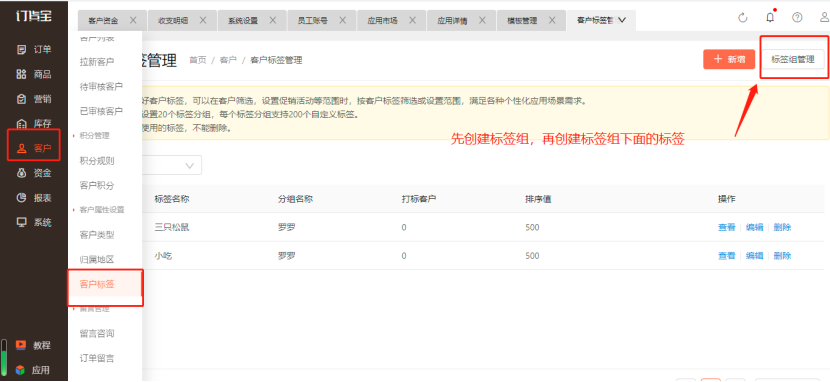The image size is (830, 382).
Task: Open 已审核客户 in the submenu
Action: pyautogui.click(x=101, y=111)
